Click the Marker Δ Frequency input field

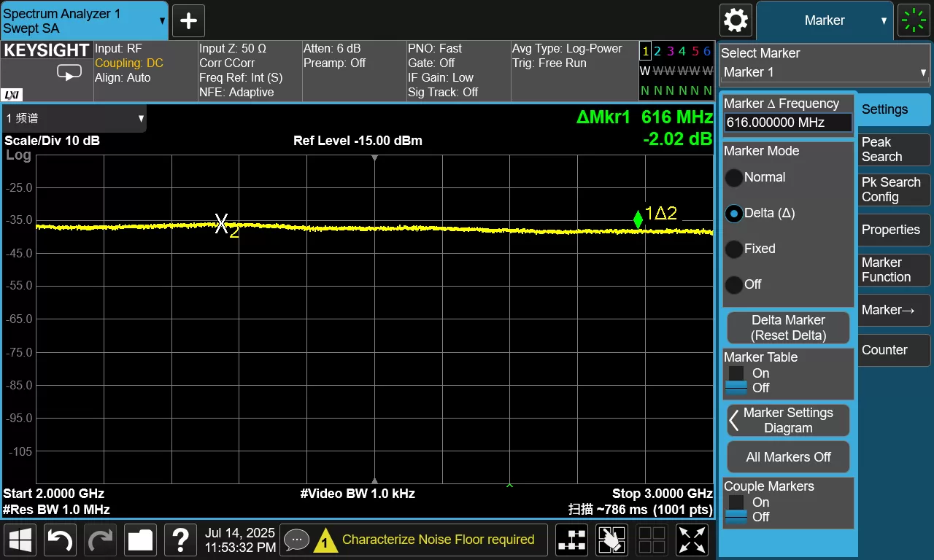point(788,122)
